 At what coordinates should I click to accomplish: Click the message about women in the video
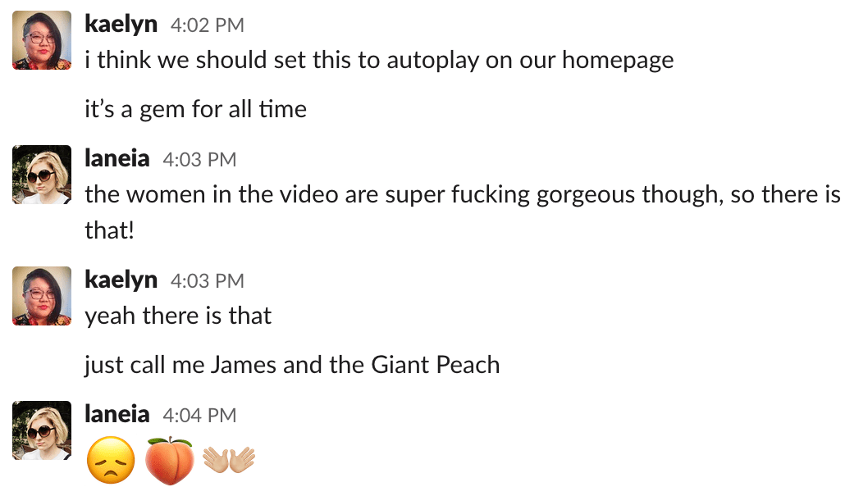pyautogui.click(x=463, y=212)
